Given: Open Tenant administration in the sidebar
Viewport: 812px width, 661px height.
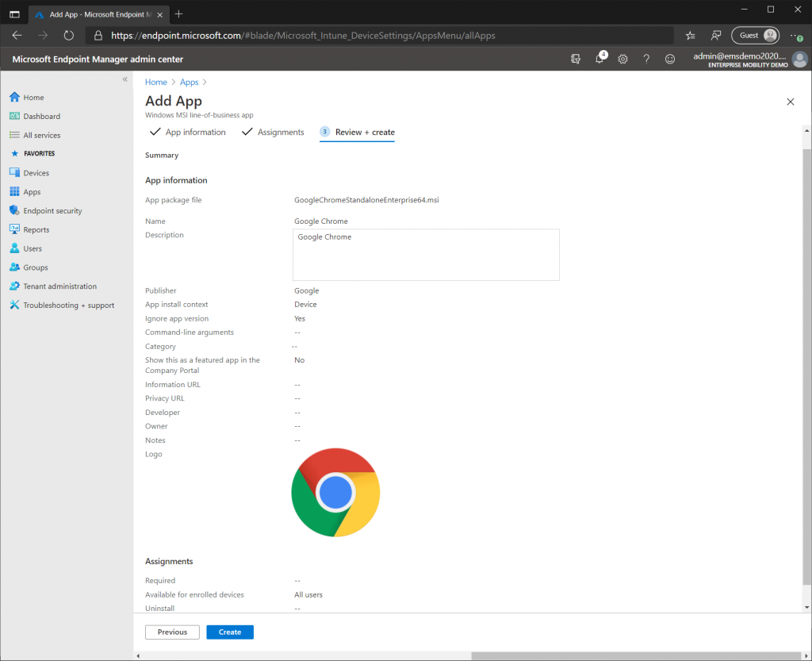Looking at the screenshot, I should pyautogui.click(x=53, y=286).
